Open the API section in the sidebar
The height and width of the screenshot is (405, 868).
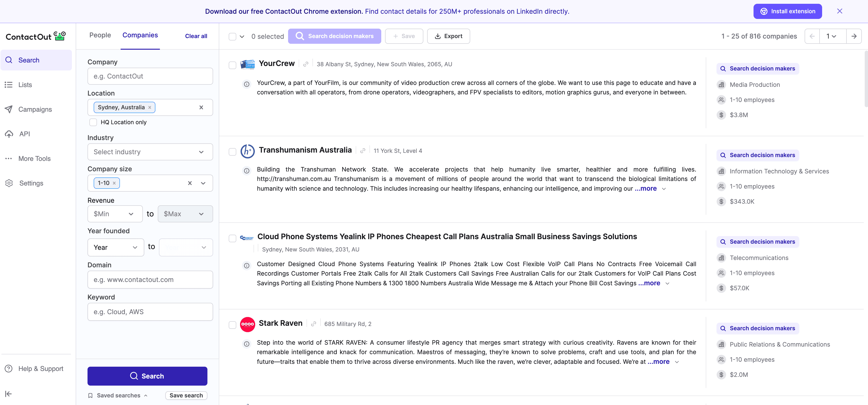[24, 134]
